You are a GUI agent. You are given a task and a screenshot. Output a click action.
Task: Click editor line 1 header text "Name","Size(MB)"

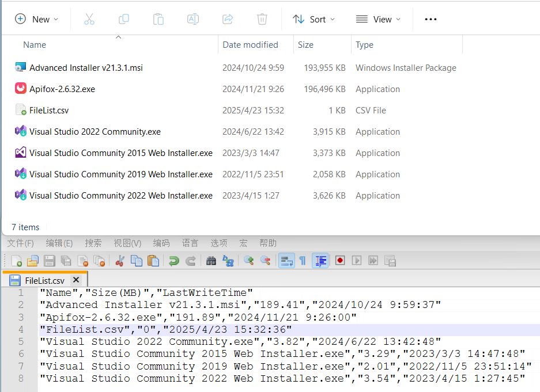coord(146,292)
